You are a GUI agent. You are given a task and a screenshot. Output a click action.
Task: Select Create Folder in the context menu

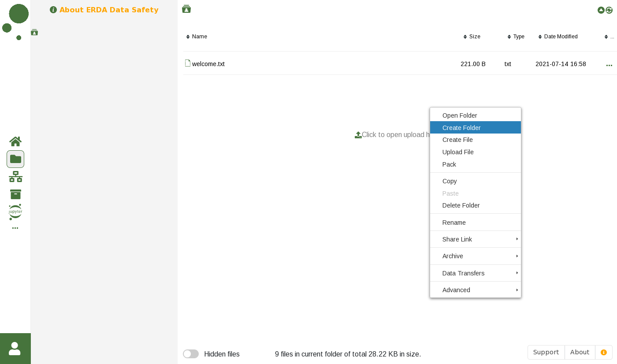pyautogui.click(x=461, y=128)
